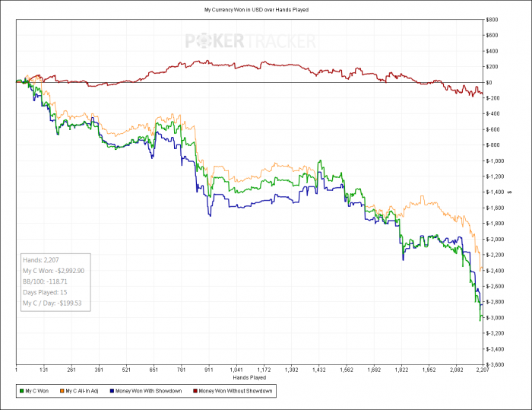532x410 pixels.
Task: Click the 2,082 x-axis tick label
Action: point(457,370)
